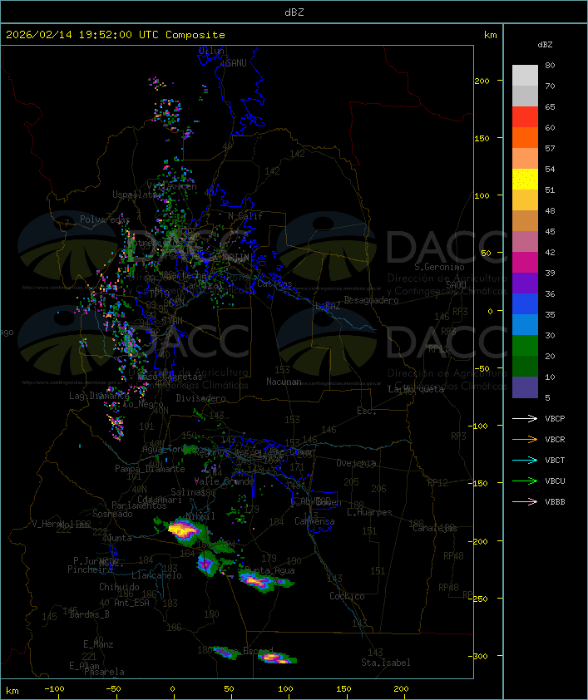Screen dimensions: 588x700
Task: Click the Pampa_Diamante map label
Action: tap(150, 469)
